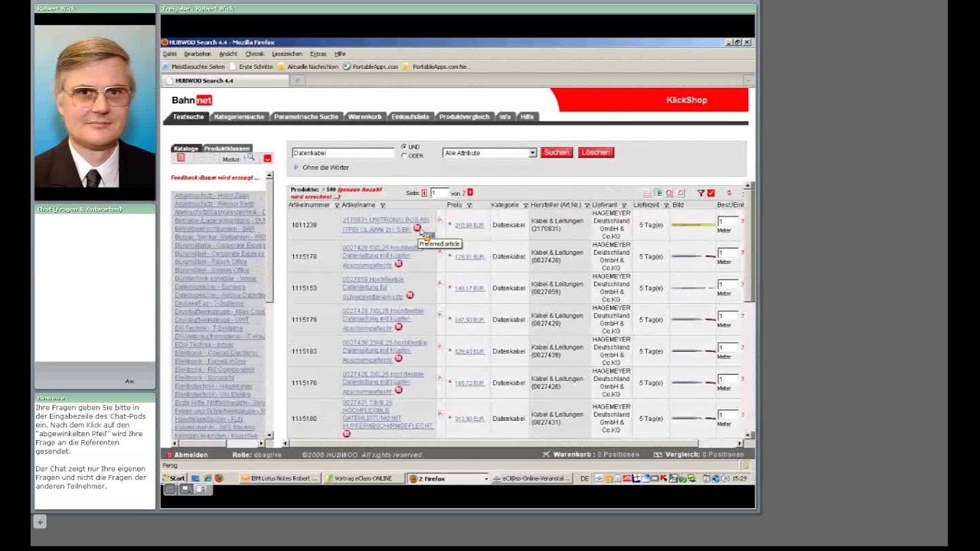980x551 pixels.
Task: Click the Seite page number field
Action: click(439, 193)
